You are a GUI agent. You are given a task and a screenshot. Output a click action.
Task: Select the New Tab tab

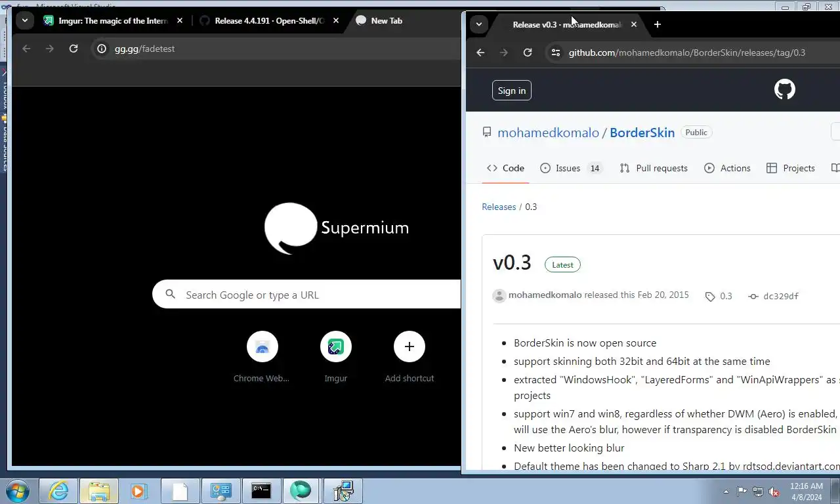point(387,20)
